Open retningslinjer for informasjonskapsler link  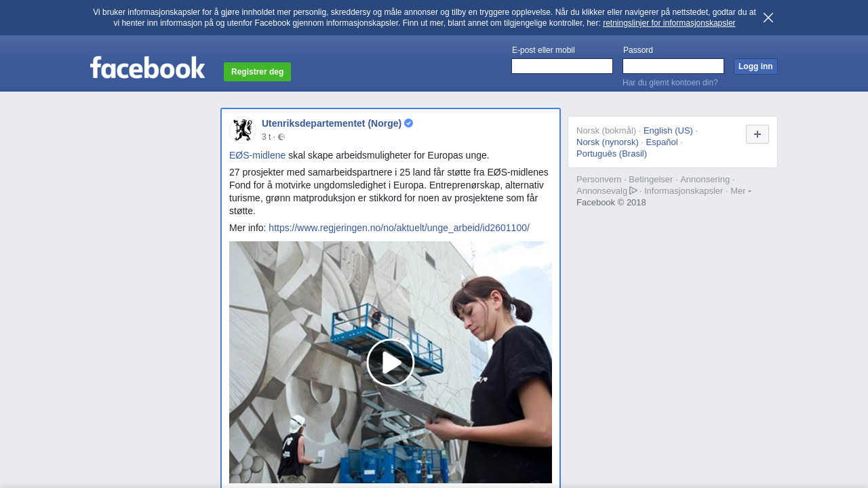click(x=669, y=23)
